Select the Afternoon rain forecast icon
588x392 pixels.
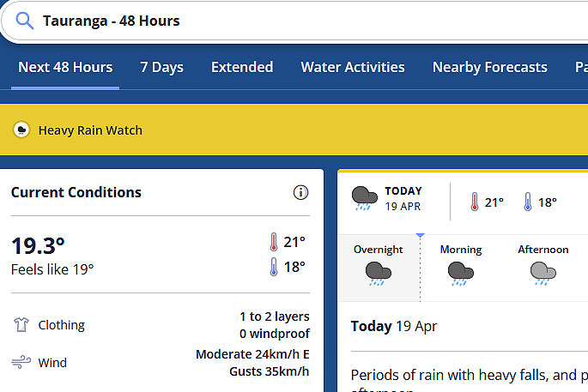[543, 274]
